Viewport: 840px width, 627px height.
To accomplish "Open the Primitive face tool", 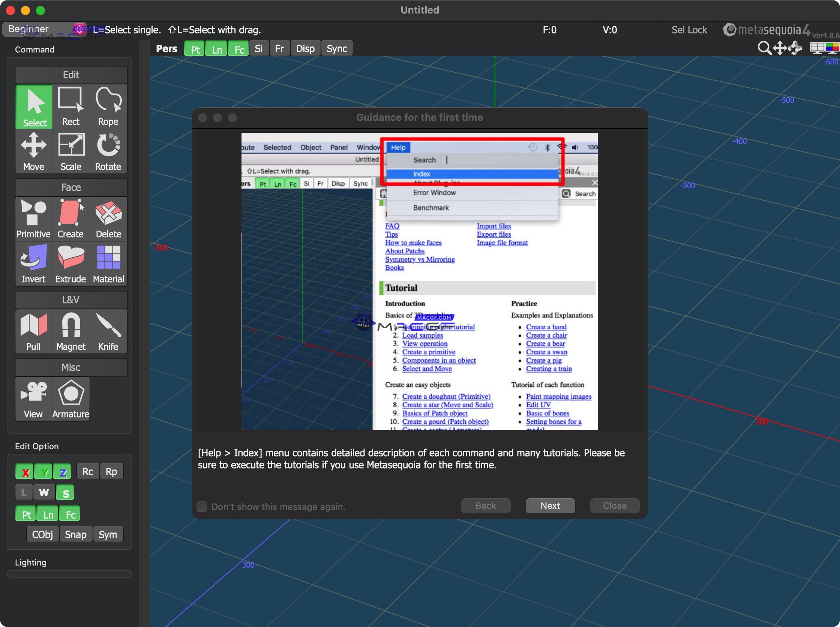I will pos(33,219).
